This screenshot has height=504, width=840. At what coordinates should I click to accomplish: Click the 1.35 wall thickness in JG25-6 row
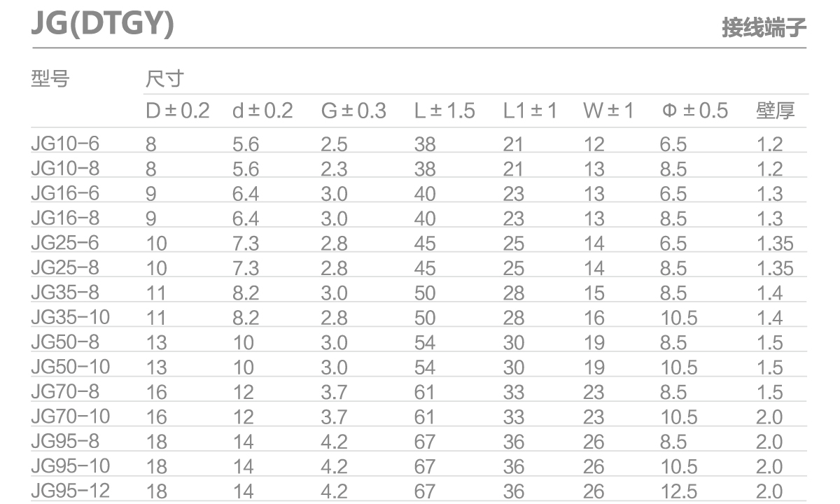(775, 244)
